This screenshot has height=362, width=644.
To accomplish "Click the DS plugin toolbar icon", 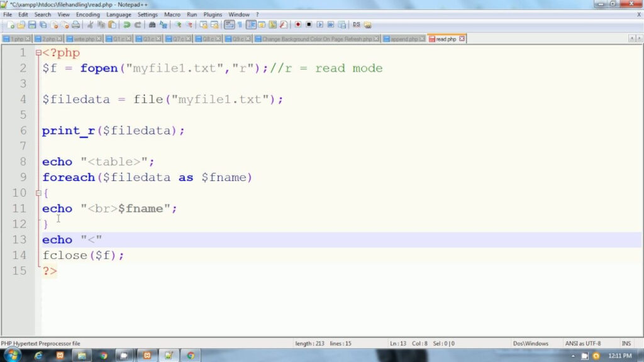I will click(356, 25).
